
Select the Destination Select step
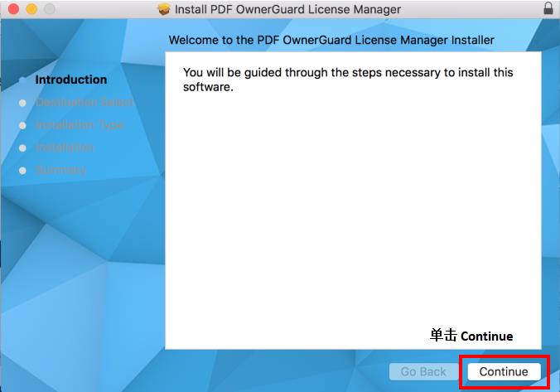[x=84, y=102]
